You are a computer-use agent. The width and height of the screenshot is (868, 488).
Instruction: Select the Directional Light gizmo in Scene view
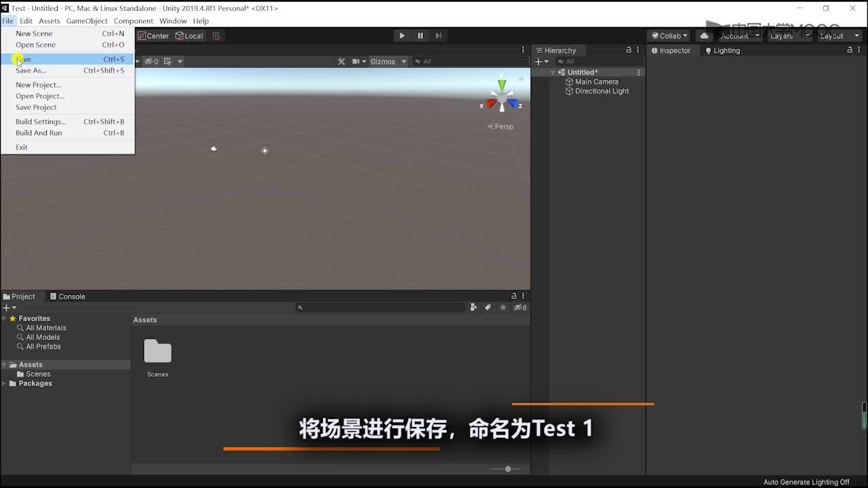click(264, 150)
